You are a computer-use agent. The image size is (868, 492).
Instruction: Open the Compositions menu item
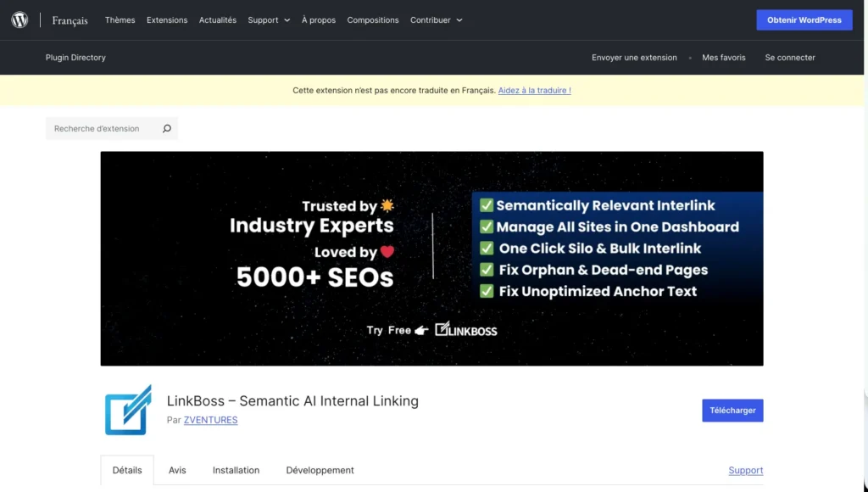[373, 20]
